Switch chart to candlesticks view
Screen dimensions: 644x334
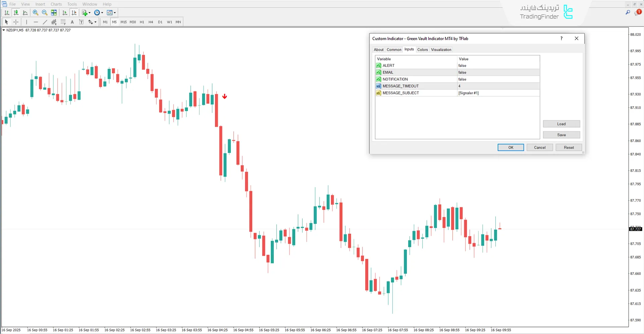point(16,13)
